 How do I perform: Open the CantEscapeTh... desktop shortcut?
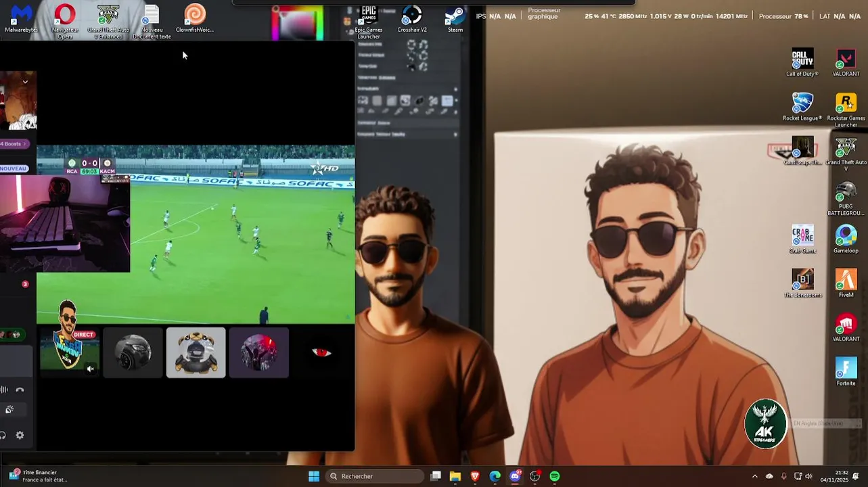802,151
